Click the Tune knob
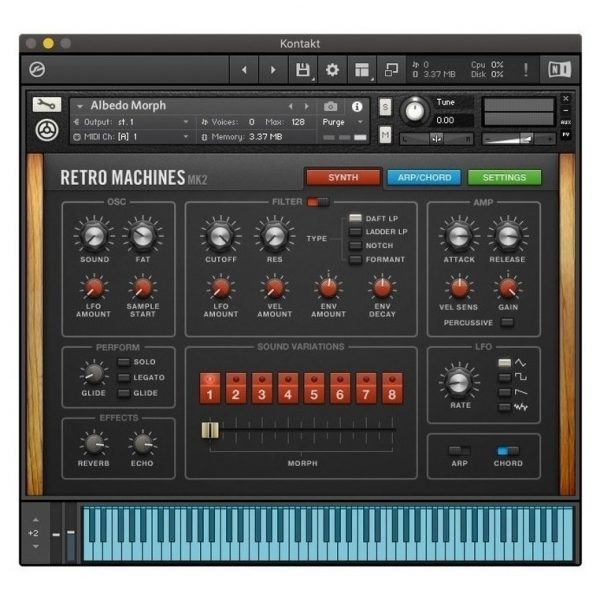The width and height of the screenshot is (600, 600). pyautogui.click(x=415, y=111)
